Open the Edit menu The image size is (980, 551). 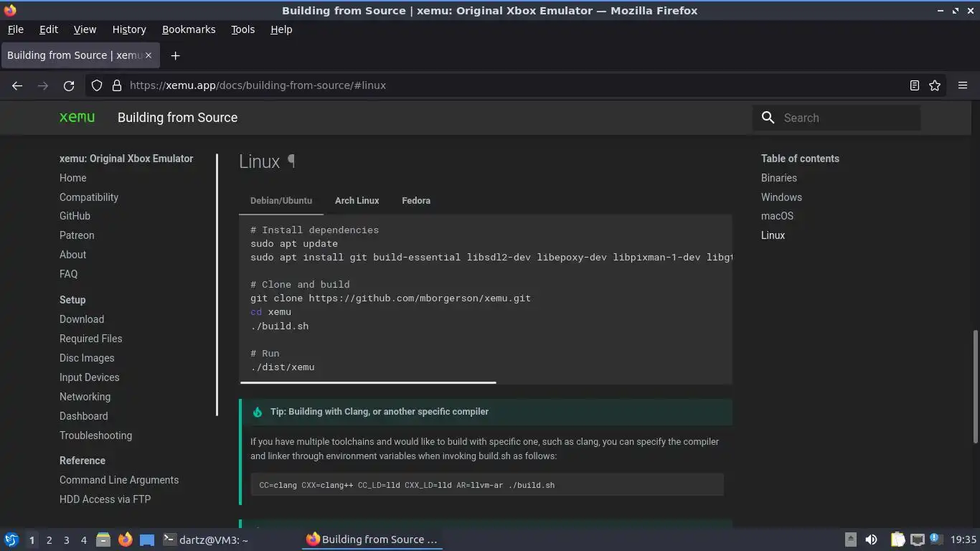coord(49,29)
